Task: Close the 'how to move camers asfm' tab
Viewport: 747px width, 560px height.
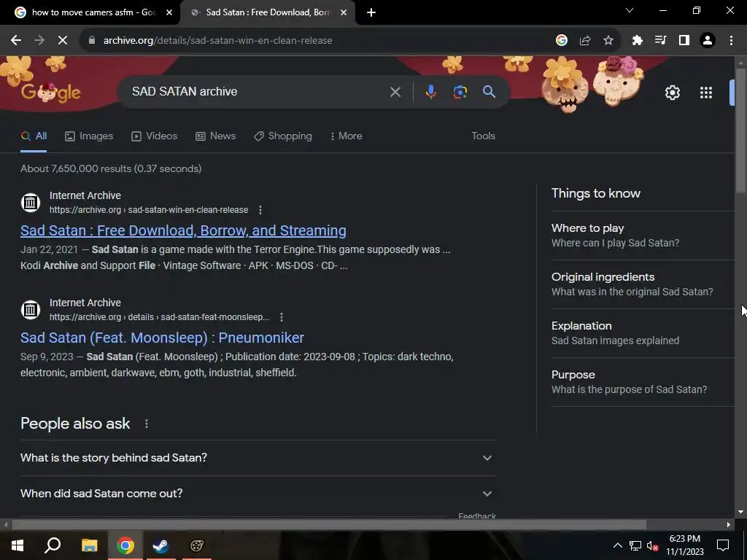Action: tap(169, 13)
